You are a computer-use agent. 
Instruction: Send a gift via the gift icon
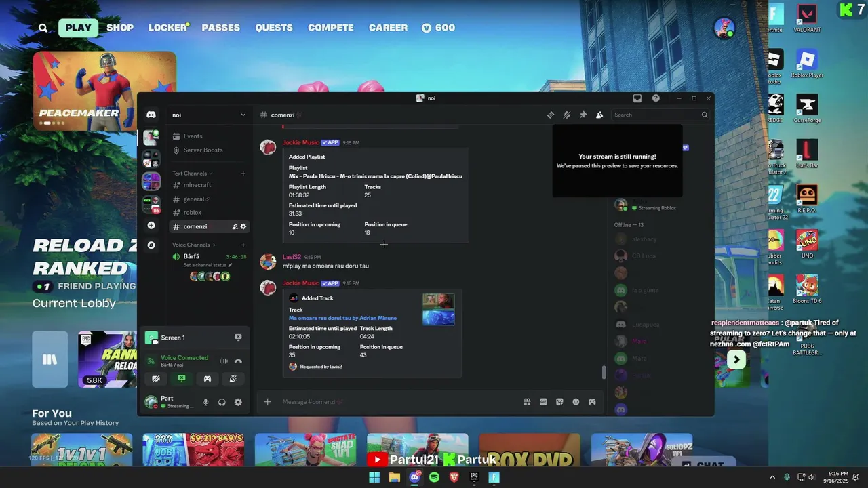527,402
